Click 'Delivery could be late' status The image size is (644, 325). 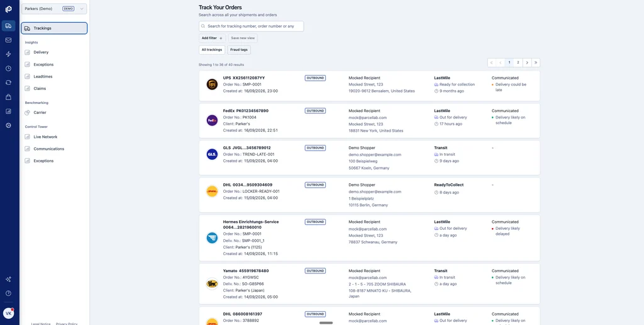pyautogui.click(x=511, y=87)
